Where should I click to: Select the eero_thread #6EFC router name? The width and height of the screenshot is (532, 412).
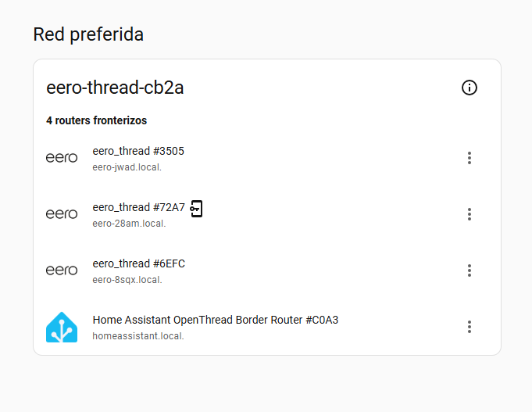[138, 263]
